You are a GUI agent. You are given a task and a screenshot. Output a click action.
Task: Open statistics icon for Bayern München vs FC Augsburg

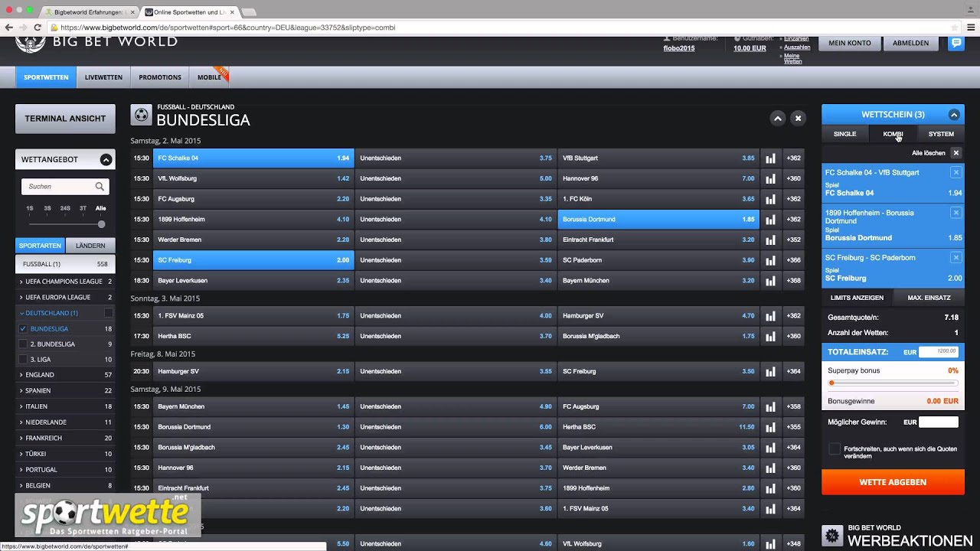770,406
